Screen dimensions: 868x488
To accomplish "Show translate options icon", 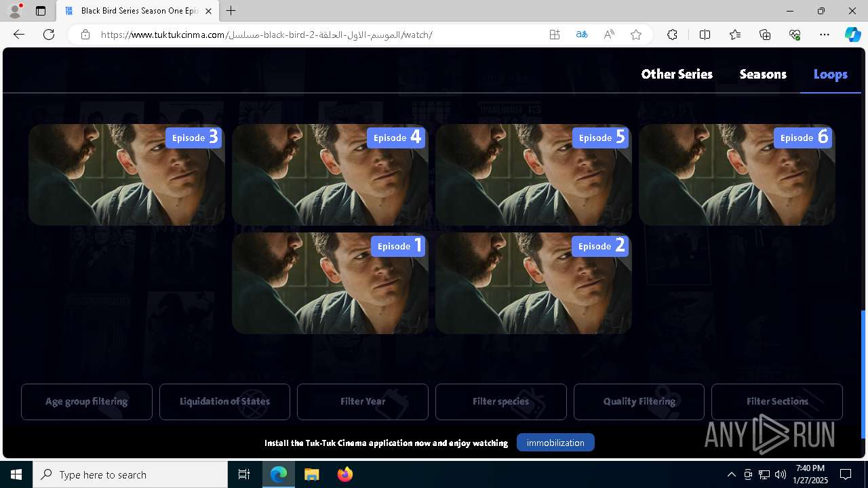I will (x=582, y=35).
